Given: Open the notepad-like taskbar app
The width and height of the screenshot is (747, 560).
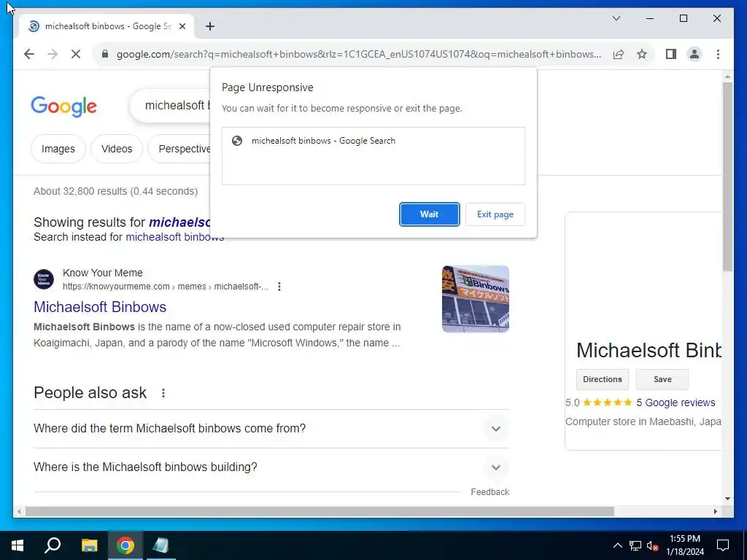Looking at the screenshot, I should tap(161, 545).
